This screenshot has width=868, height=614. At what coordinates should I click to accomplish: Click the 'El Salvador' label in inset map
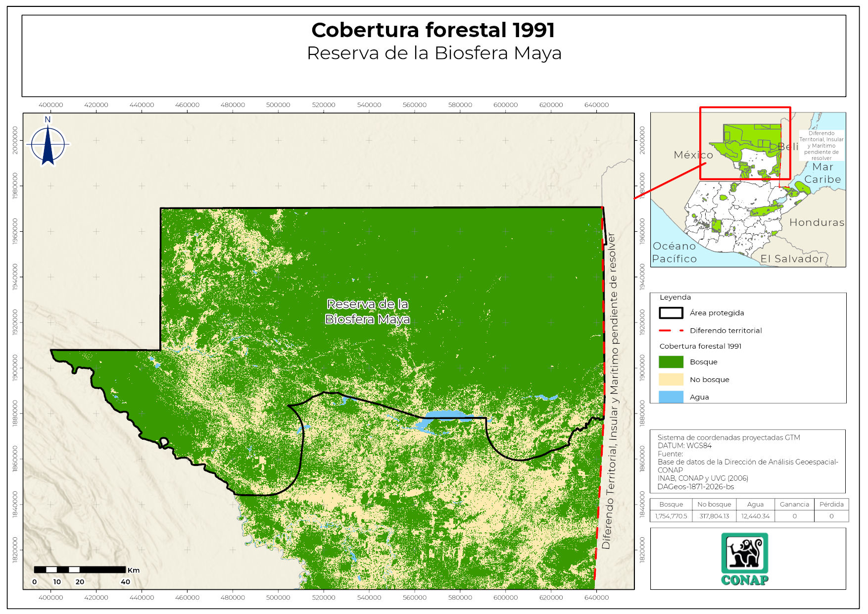point(792,258)
